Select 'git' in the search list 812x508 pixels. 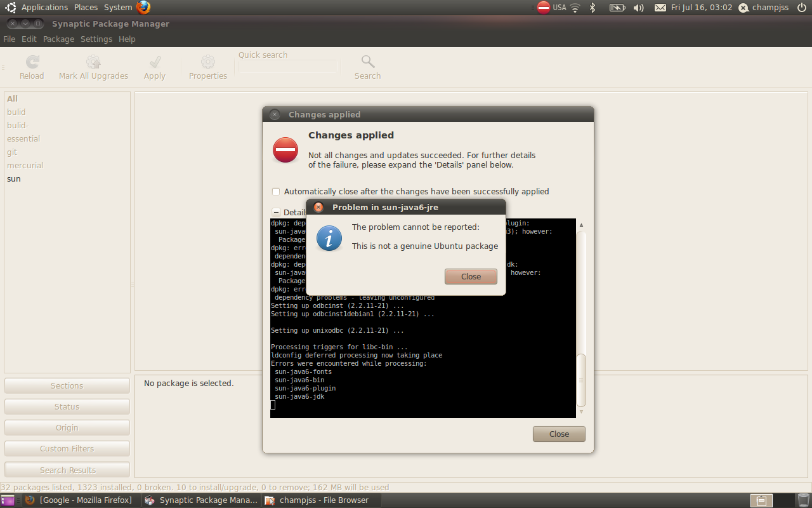pyautogui.click(x=67, y=152)
